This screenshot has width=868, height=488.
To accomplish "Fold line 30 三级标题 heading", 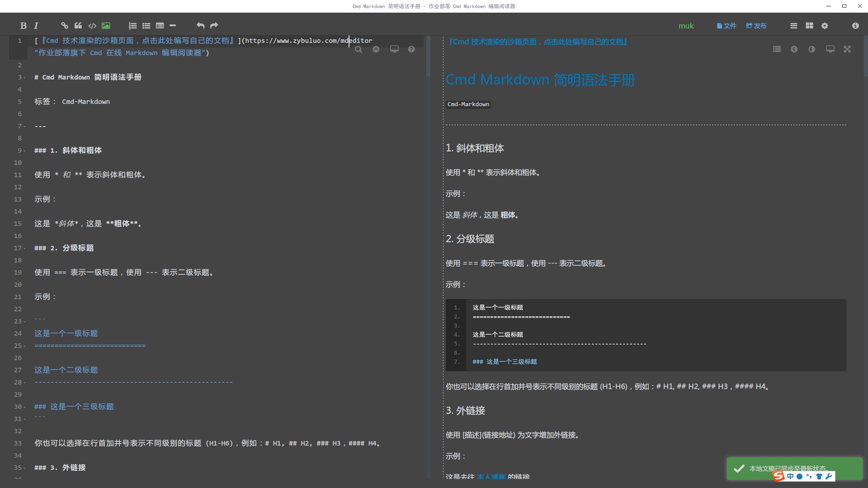I will [25, 407].
